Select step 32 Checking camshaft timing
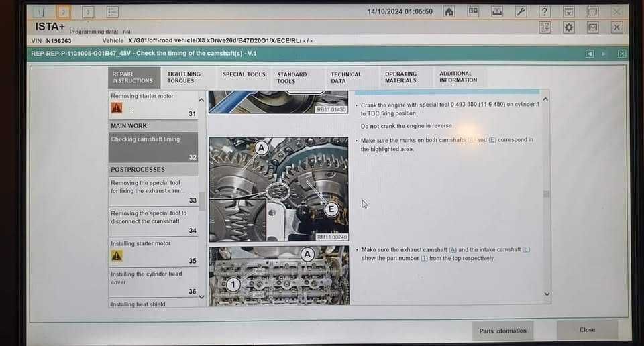The width and height of the screenshot is (644, 346). click(153, 148)
